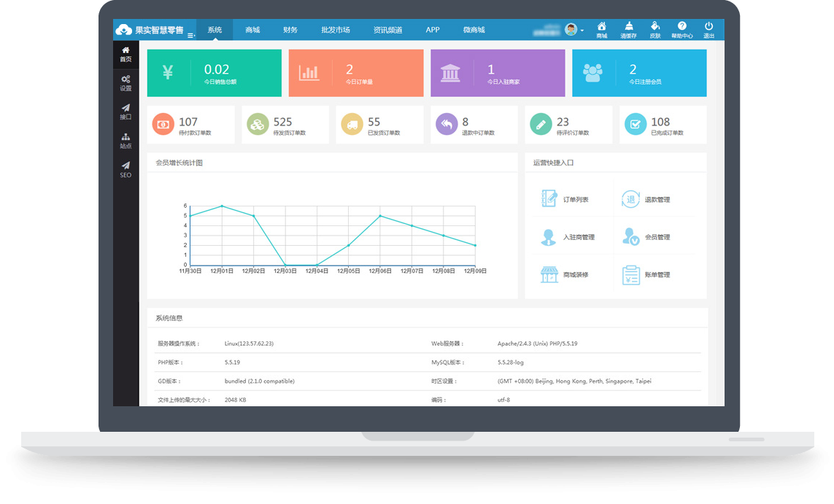This screenshot has height=504, width=834.
Task: Click the 清缓存 clear cache icon
Action: 628,30
